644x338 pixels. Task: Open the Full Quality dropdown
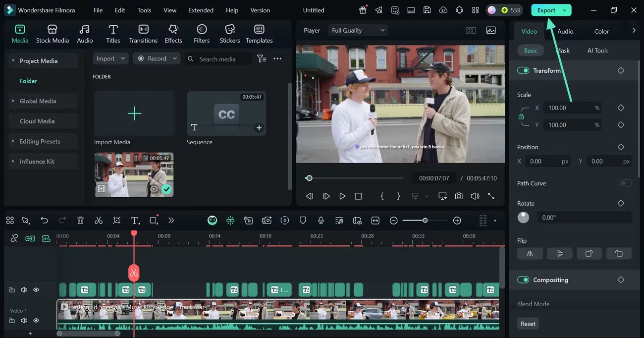358,30
